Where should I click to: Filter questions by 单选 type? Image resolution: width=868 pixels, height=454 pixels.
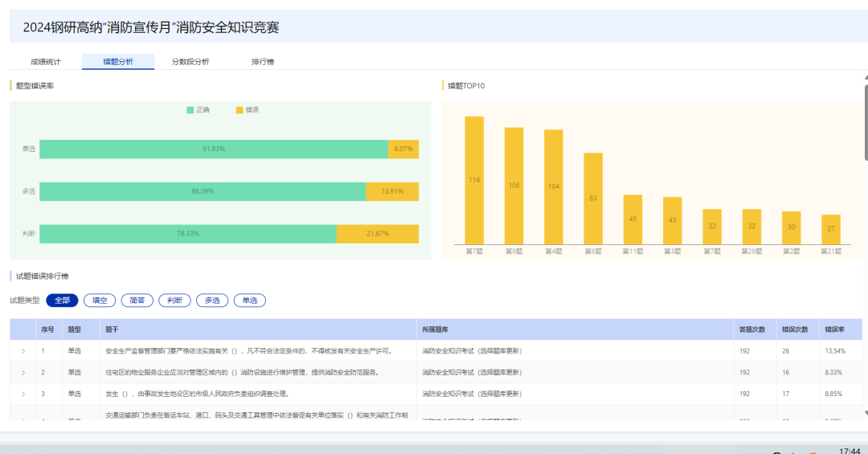(250, 301)
